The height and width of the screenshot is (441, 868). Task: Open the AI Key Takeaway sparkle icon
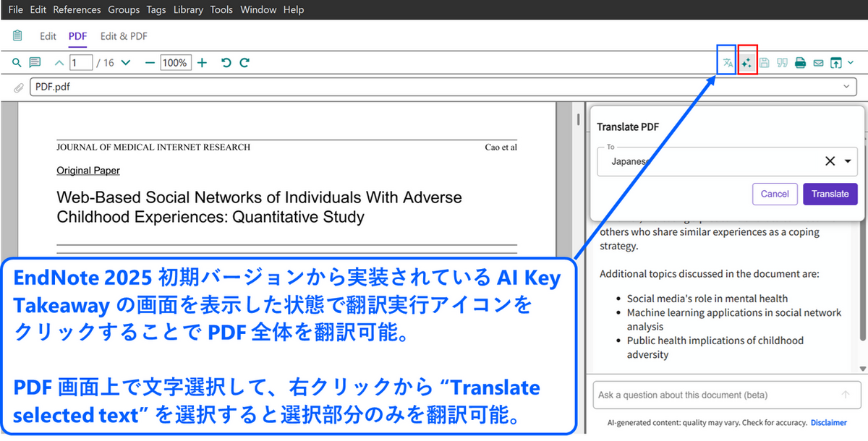pyautogui.click(x=746, y=63)
